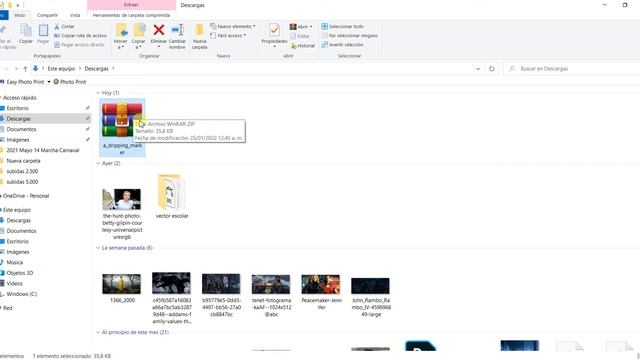This screenshot has height=360, width=640.
Task: Select the tenet-fotograma image file
Action: [271, 295]
